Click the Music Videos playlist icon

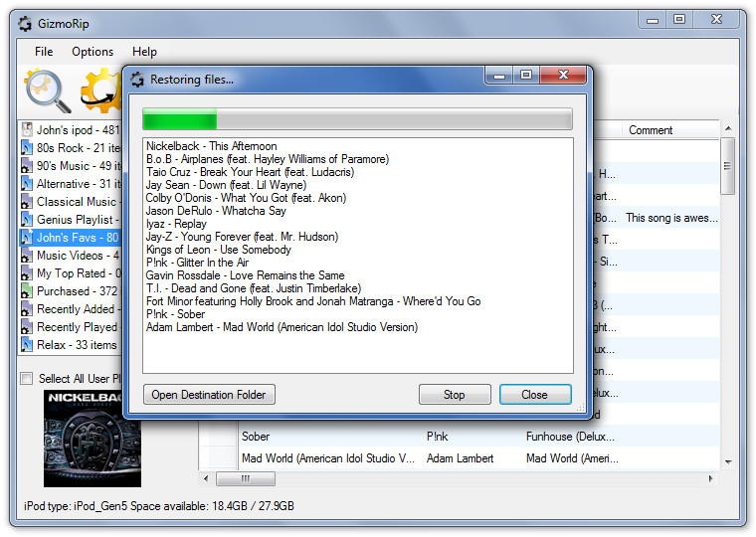tap(27, 255)
